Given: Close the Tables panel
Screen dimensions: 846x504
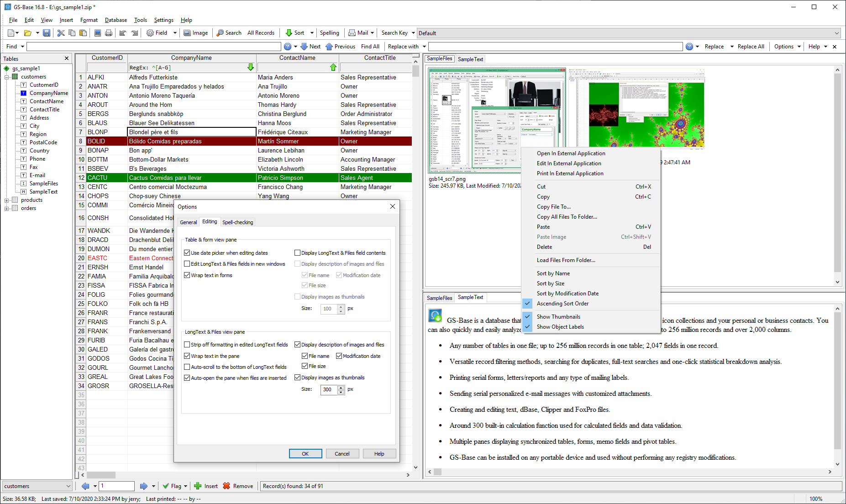Looking at the screenshot, I should 67,58.
